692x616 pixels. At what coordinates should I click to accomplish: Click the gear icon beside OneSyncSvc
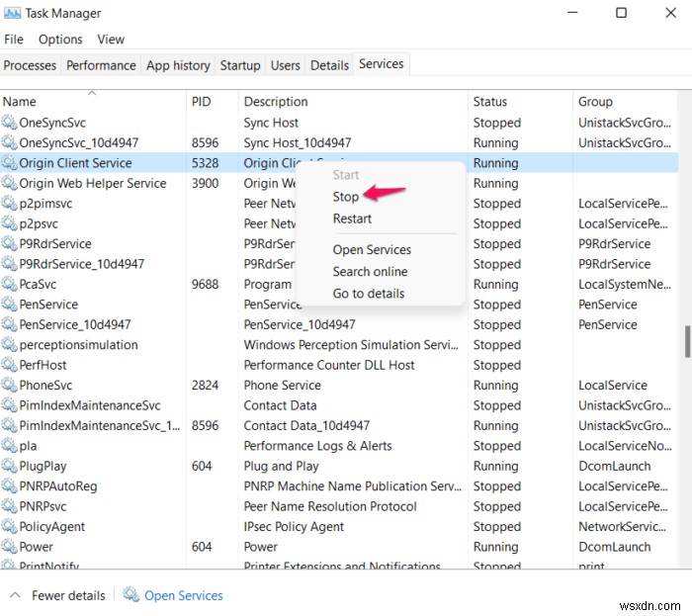point(9,123)
